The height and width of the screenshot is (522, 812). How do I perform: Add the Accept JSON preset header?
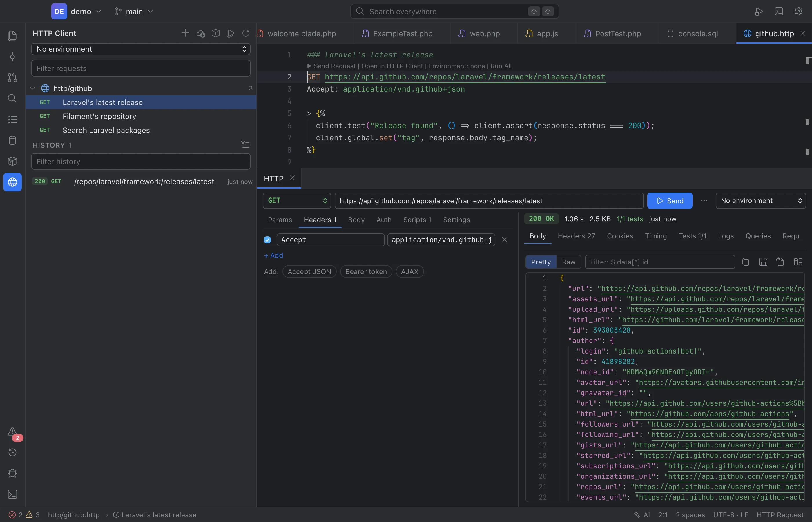(x=309, y=271)
